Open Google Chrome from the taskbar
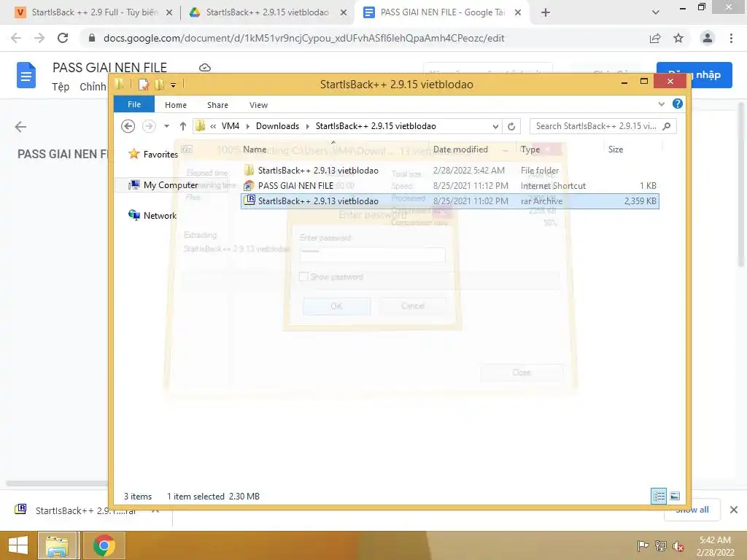747x560 pixels. [104, 545]
